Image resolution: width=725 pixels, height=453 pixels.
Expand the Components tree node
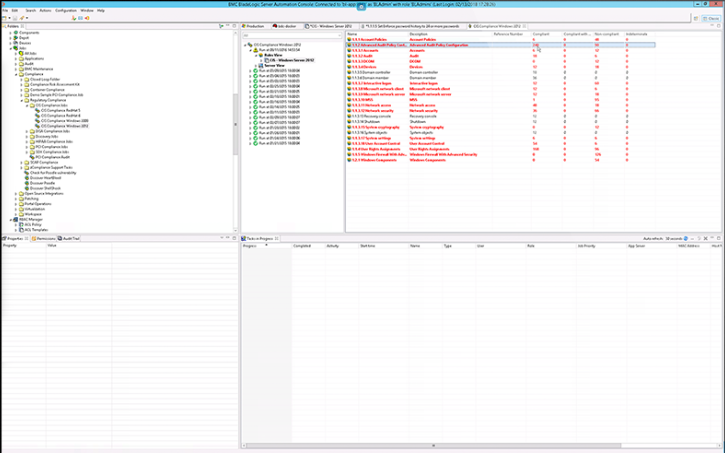point(11,33)
